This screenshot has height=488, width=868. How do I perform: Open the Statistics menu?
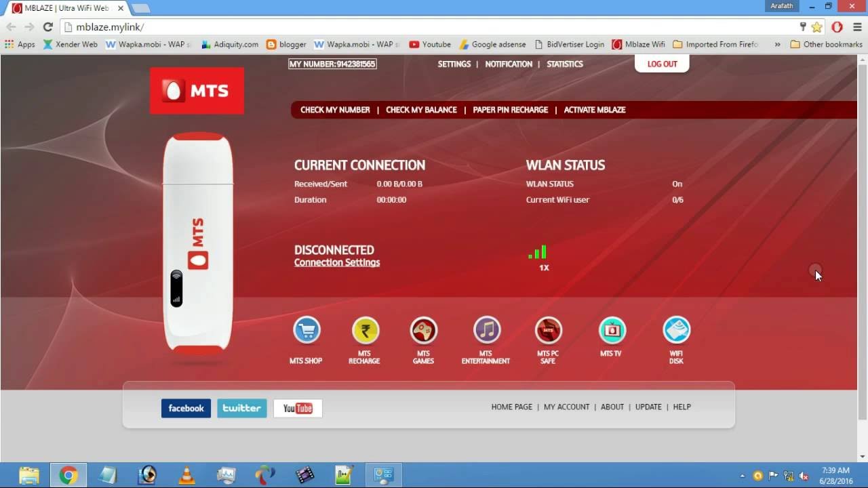coord(565,64)
